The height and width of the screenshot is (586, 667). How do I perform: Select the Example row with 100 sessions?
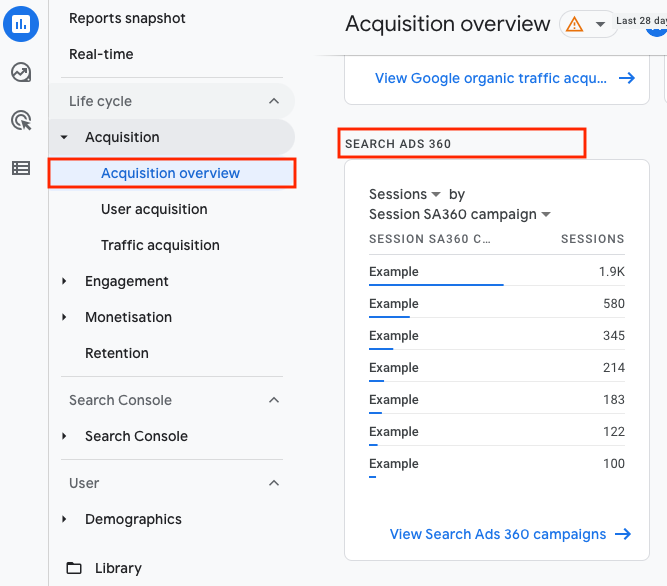click(x=497, y=463)
